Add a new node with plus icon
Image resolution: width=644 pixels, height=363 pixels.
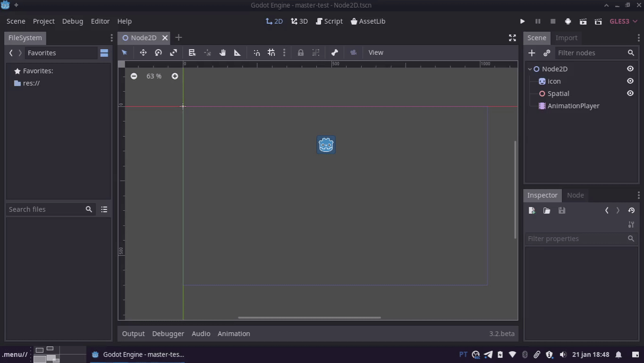(532, 53)
